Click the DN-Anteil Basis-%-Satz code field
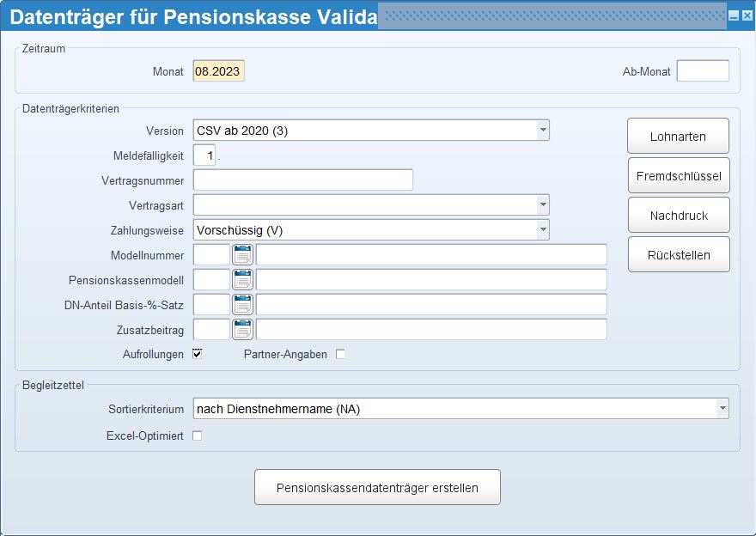 tap(211, 305)
